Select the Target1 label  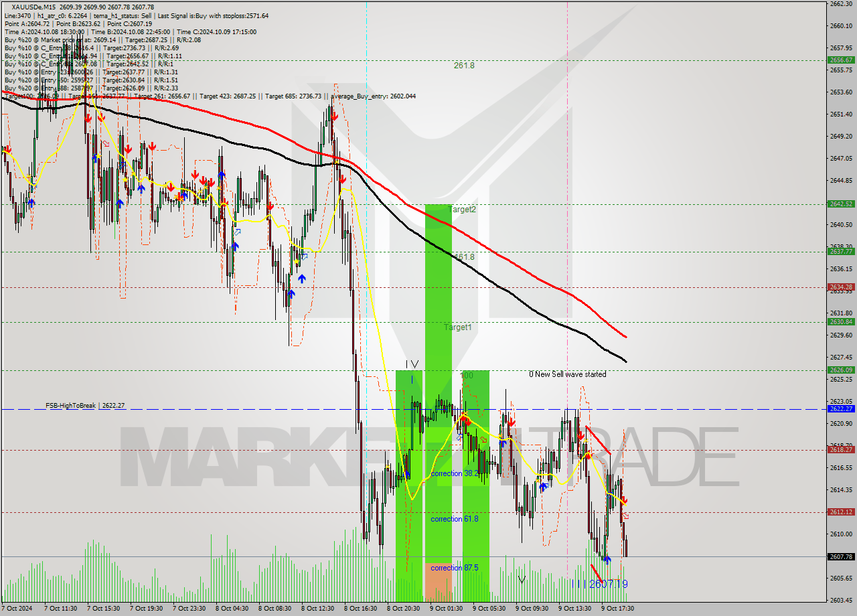(458, 327)
